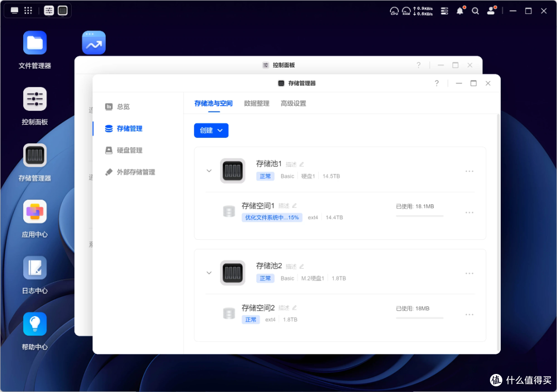
Task: Click 已使用: 18MB text
Action: click(x=413, y=308)
